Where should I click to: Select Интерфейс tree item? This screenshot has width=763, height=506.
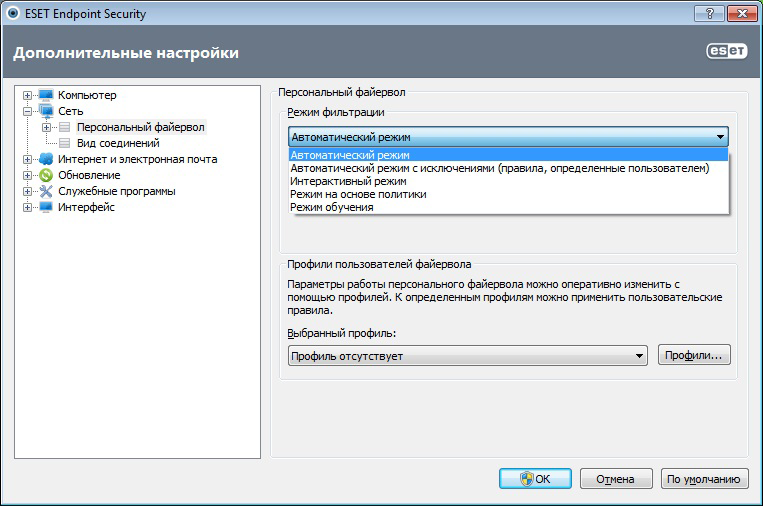86,207
